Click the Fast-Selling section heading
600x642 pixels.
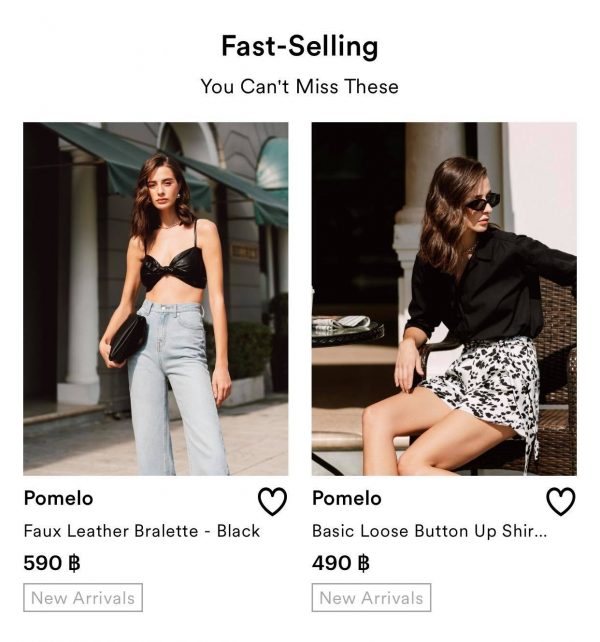299,47
